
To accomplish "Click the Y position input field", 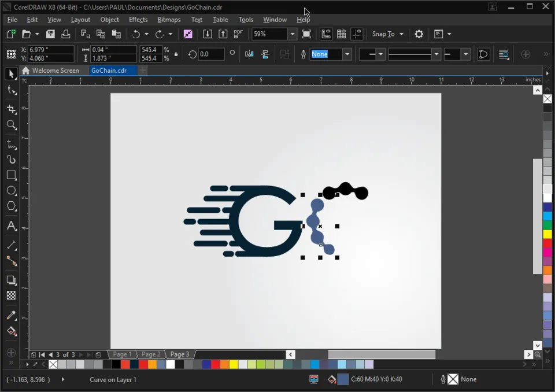I will pyautogui.click(x=51, y=58).
